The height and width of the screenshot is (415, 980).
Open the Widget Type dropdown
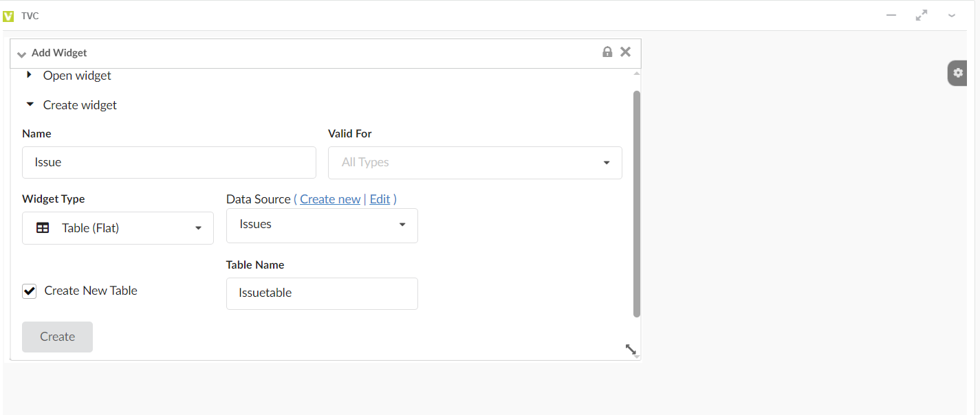pyautogui.click(x=118, y=228)
